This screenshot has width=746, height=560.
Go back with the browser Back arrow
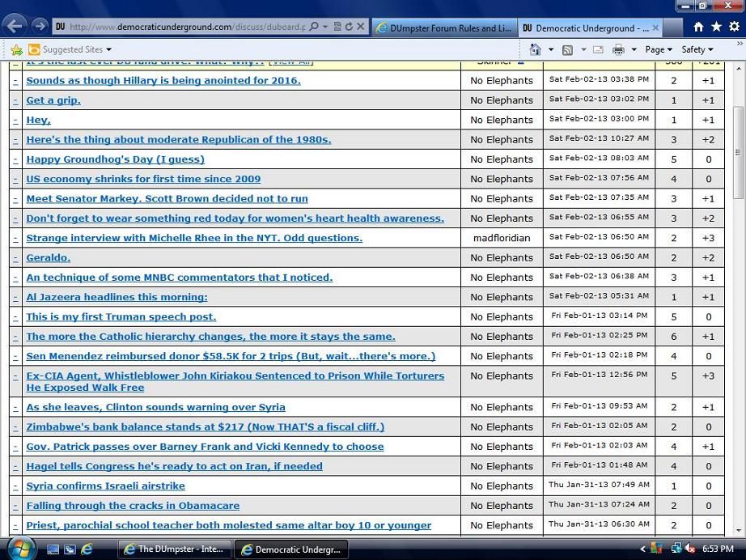pyautogui.click(x=15, y=26)
